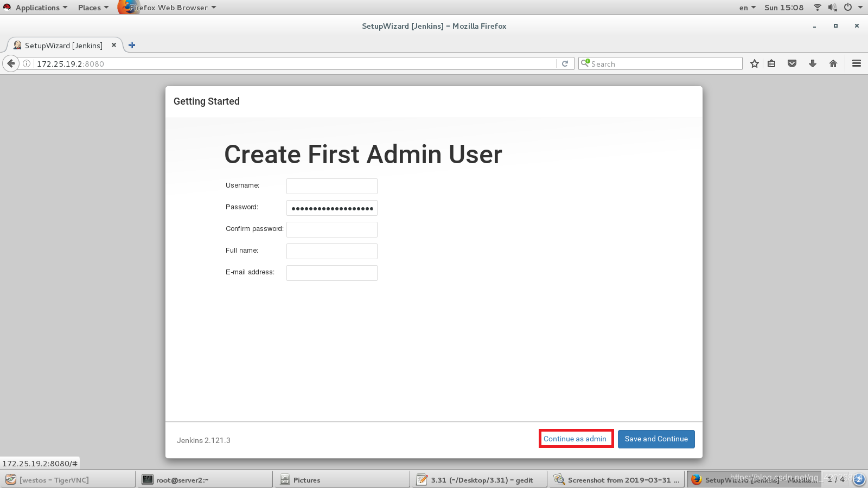Open a new tab with the plus icon
Viewport: 868px width, 488px height.
(132, 45)
